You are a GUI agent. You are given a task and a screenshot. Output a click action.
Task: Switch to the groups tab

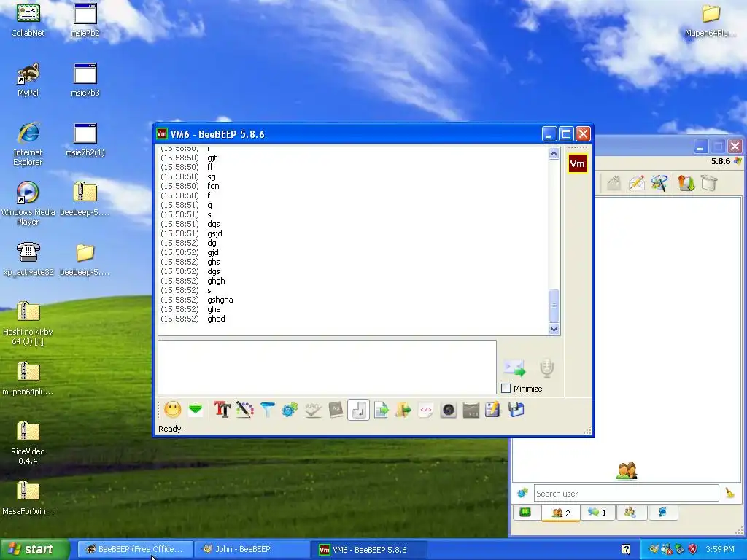pos(630,513)
